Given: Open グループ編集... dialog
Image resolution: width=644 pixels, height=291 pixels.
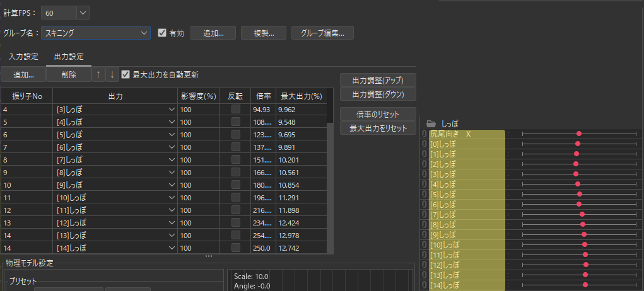Looking at the screenshot, I should point(322,33).
